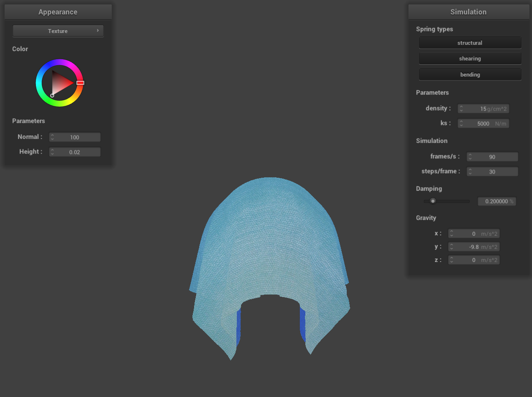
Task: Click the Height value stepper arrows
Action: click(x=52, y=152)
